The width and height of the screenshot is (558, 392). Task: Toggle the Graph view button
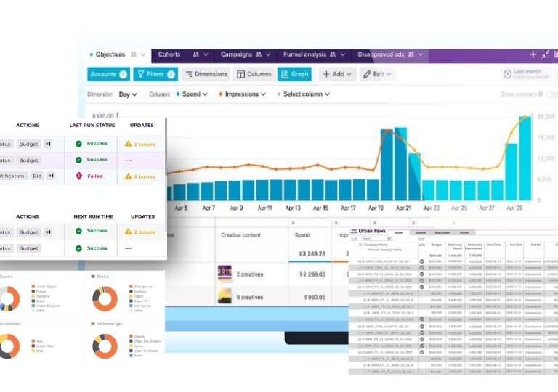pyautogui.click(x=295, y=74)
